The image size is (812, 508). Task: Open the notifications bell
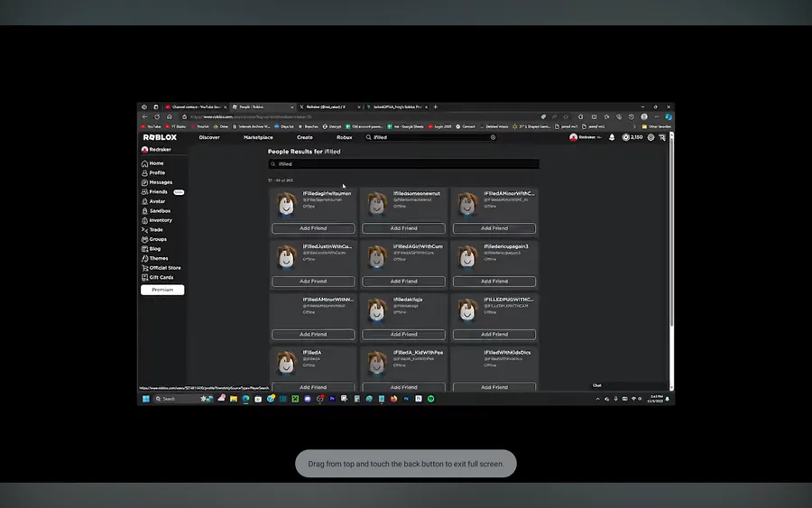(x=612, y=137)
